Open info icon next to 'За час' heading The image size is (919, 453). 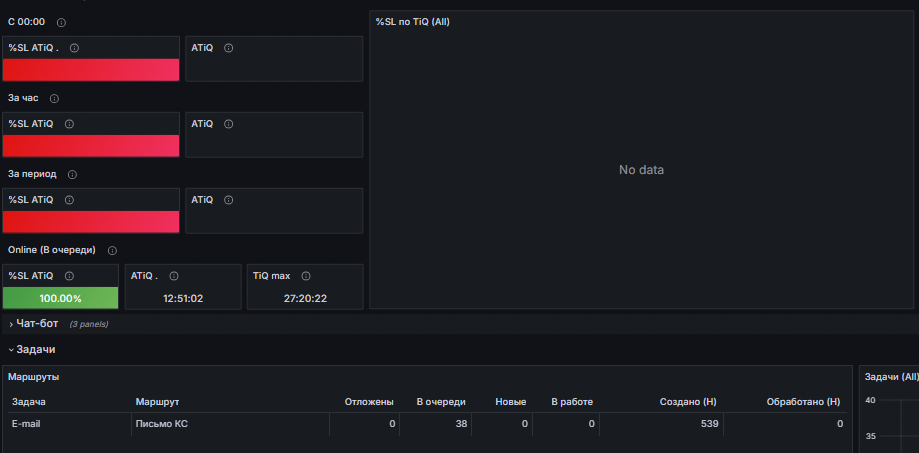click(55, 98)
